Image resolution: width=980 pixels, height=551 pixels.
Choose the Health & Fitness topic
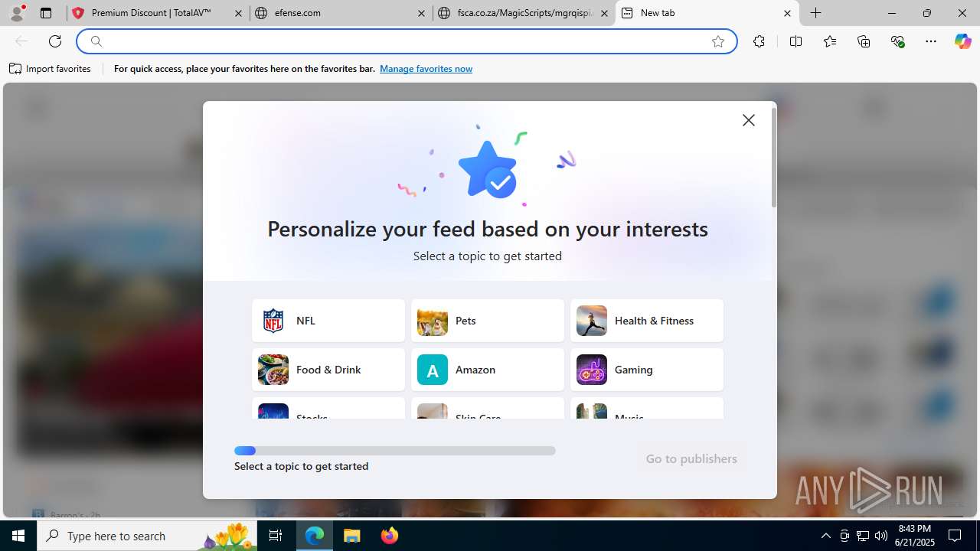tap(647, 321)
